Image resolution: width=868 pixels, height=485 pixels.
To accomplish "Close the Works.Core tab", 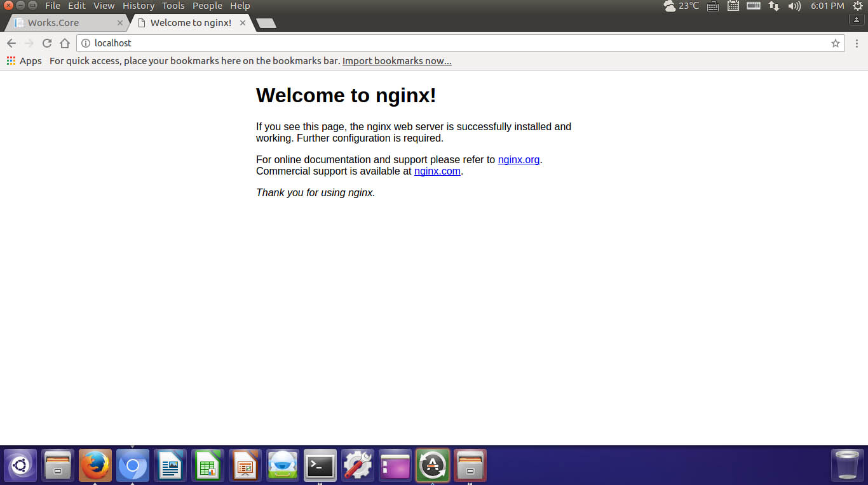I will pyautogui.click(x=120, y=23).
